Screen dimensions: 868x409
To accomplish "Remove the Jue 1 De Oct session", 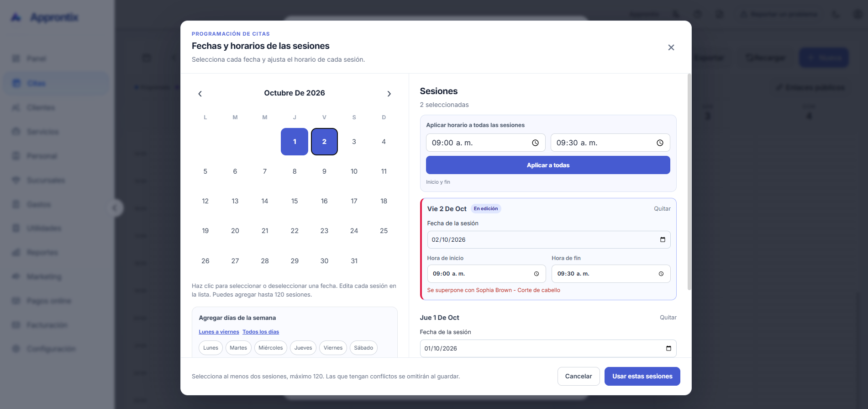I will tap(668, 318).
